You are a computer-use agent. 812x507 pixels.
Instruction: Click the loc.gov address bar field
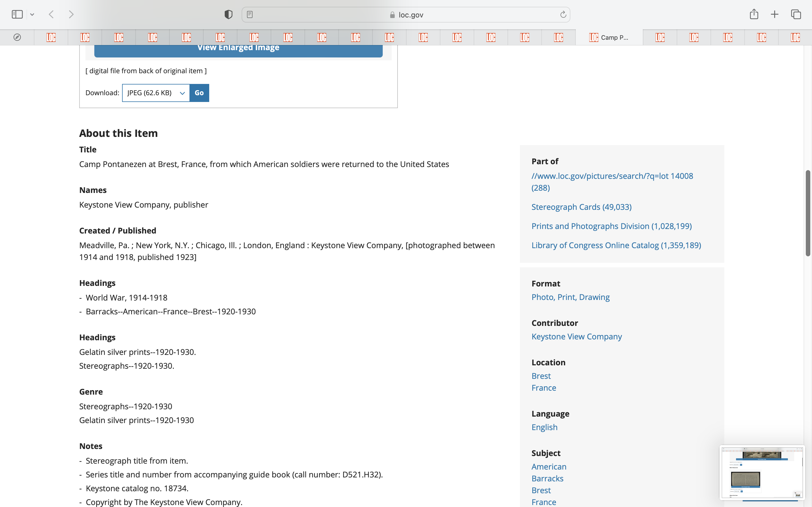406,14
